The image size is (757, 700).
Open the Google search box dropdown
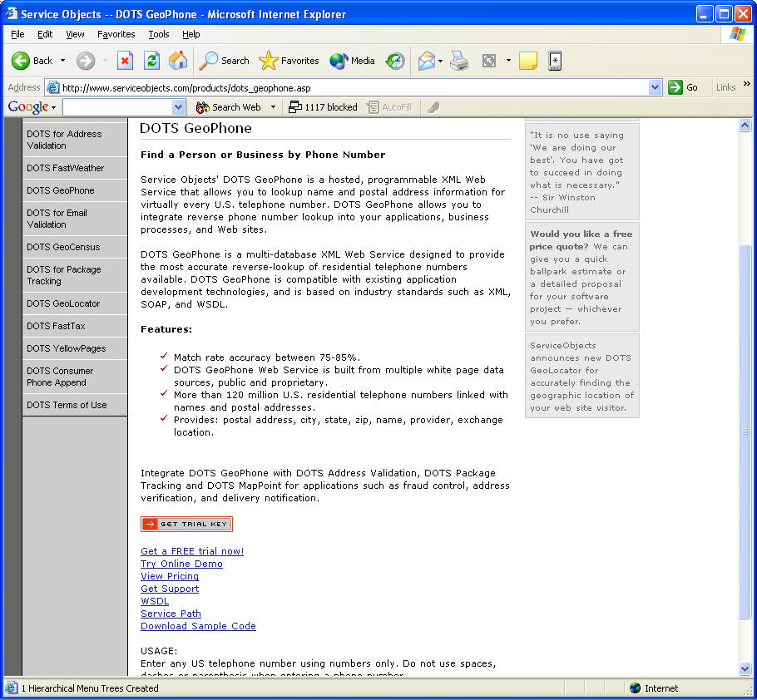click(178, 107)
